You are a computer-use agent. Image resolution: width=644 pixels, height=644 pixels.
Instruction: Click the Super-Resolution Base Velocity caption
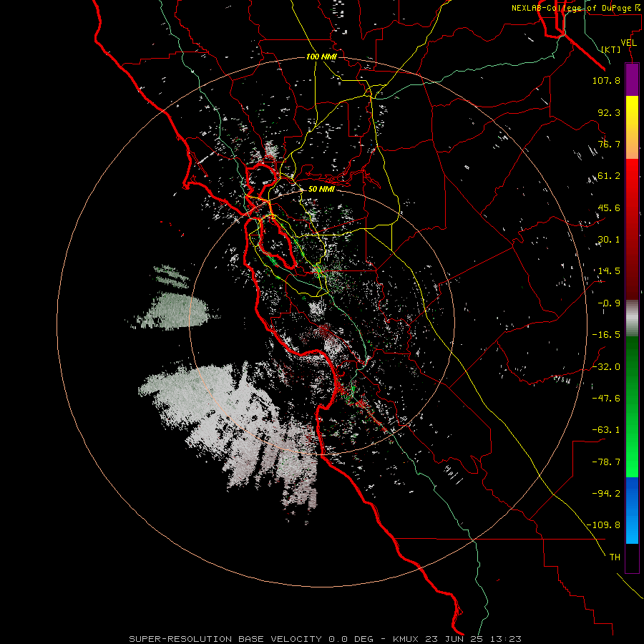(325, 639)
